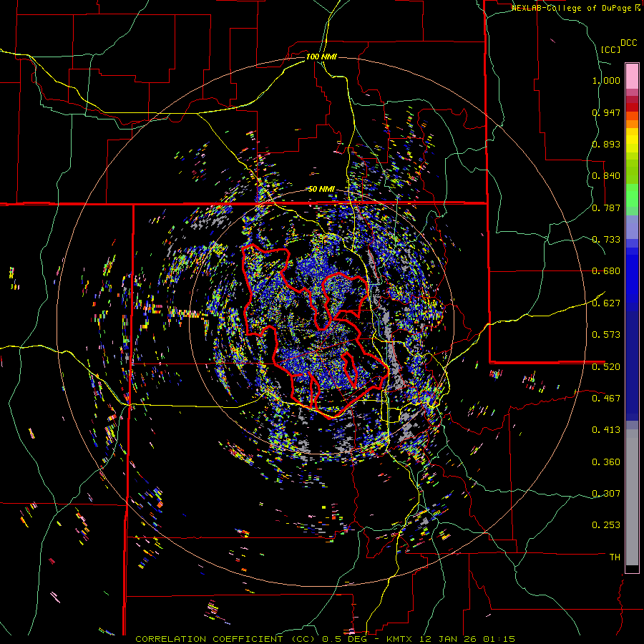This screenshot has height=644, width=644.
Task: Click the 0.787 legend value
Action: click(606, 208)
